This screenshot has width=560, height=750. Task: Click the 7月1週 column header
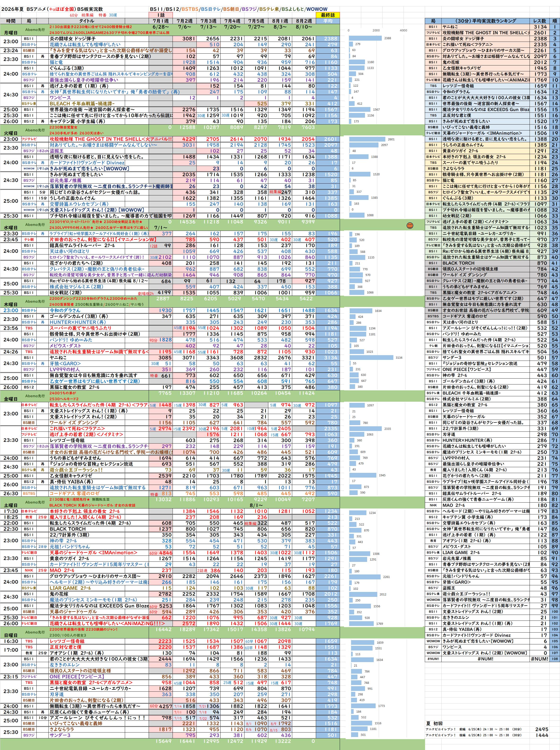[x=161, y=21]
